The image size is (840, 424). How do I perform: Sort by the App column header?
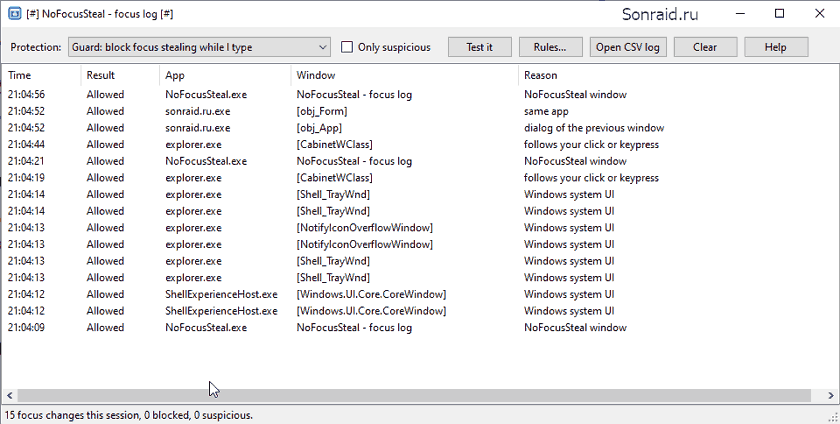pos(225,75)
